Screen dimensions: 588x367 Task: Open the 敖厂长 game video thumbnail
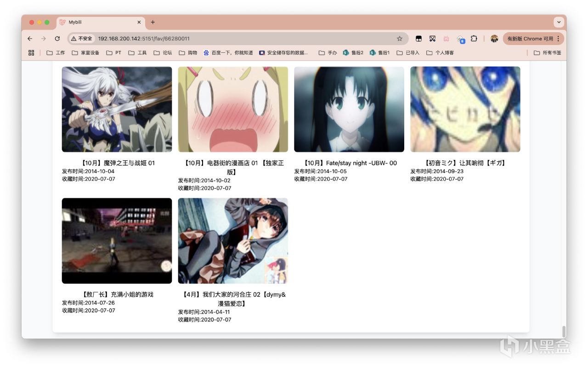[117, 241]
